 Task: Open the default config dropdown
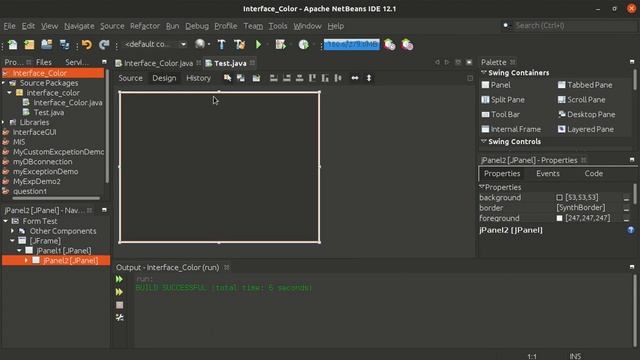click(156, 44)
